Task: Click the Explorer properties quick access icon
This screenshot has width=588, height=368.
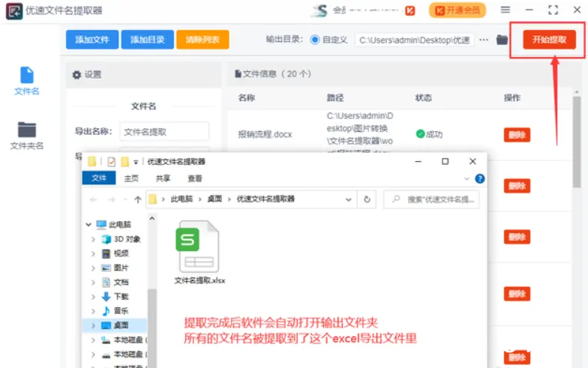Action: 111,162
